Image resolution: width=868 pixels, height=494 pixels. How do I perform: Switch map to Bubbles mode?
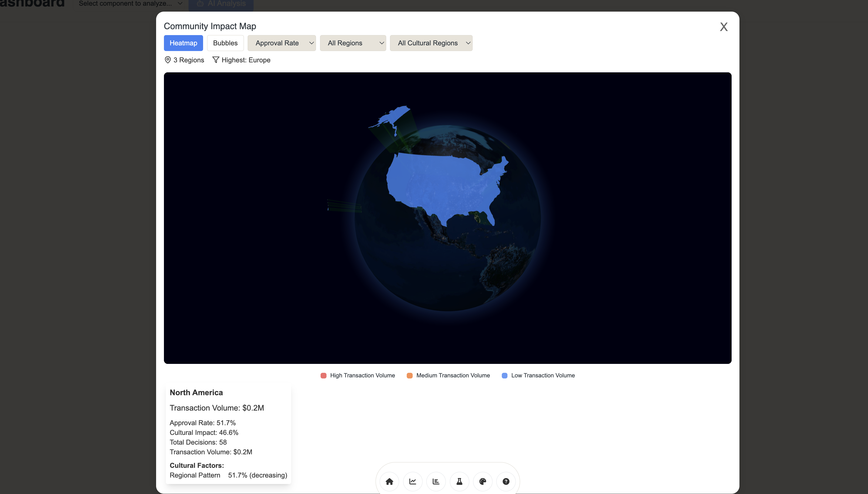click(x=225, y=43)
